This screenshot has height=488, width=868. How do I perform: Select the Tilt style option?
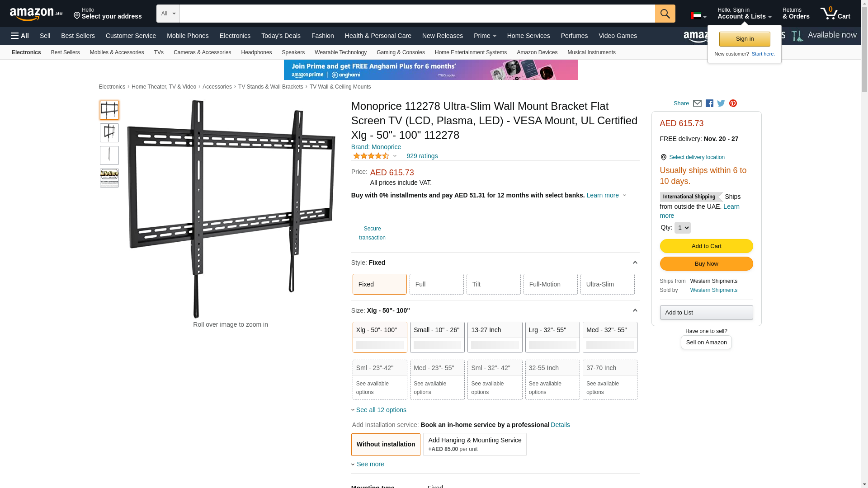point(493,284)
